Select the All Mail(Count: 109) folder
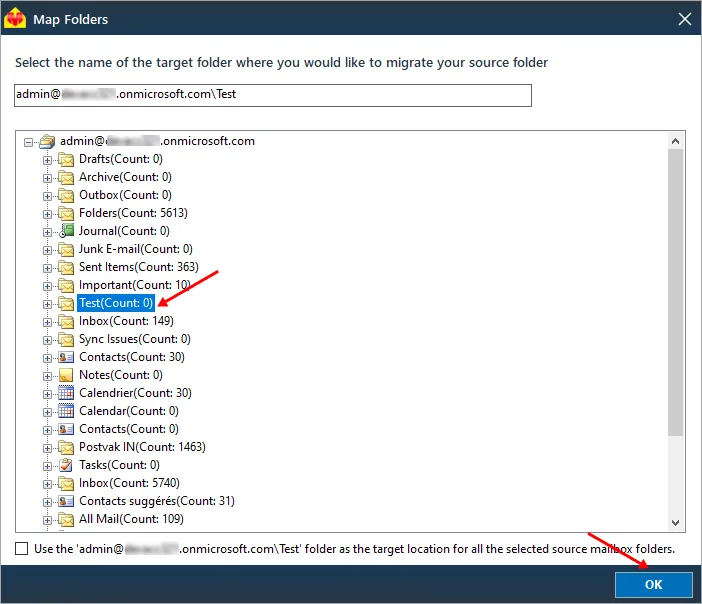 tap(131, 519)
